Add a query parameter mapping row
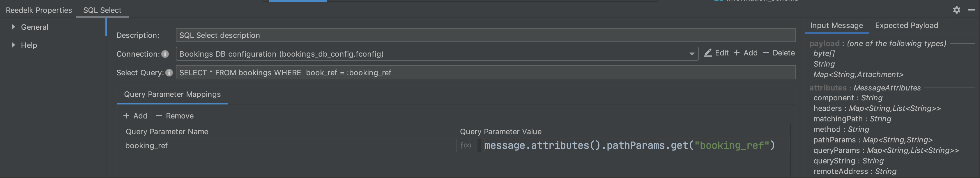The height and width of the screenshot is (178, 980). 135,116
